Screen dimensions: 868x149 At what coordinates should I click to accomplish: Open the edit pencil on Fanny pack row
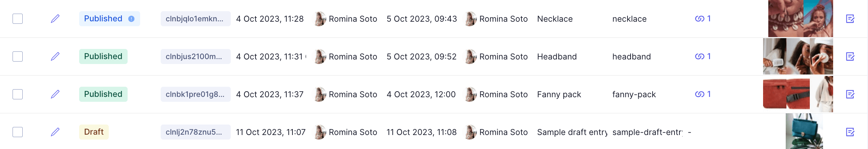(x=55, y=94)
